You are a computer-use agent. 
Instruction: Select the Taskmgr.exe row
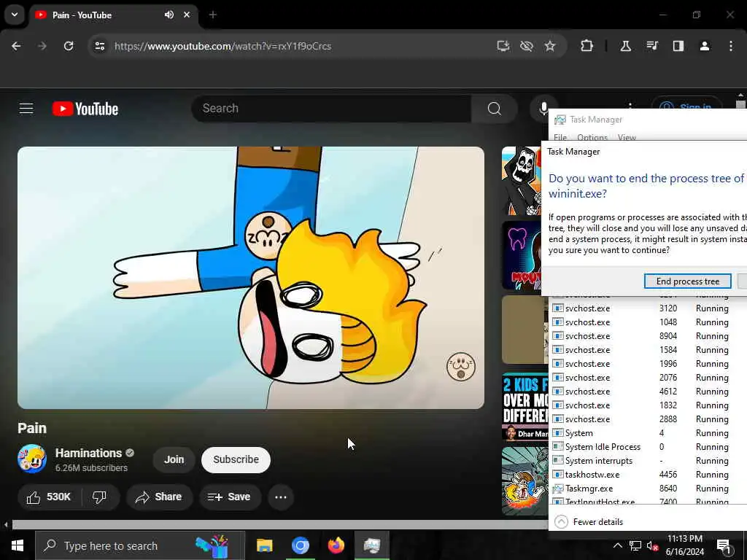pyautogui.click(x=649, y=488)
